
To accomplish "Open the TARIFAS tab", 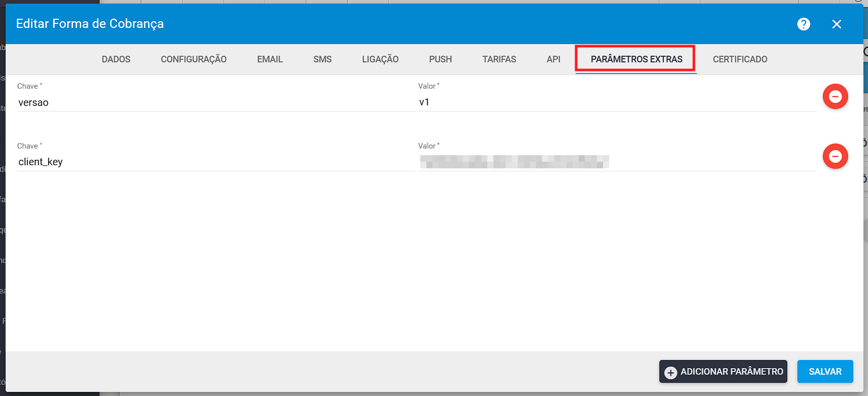I will tap(499, 59).
